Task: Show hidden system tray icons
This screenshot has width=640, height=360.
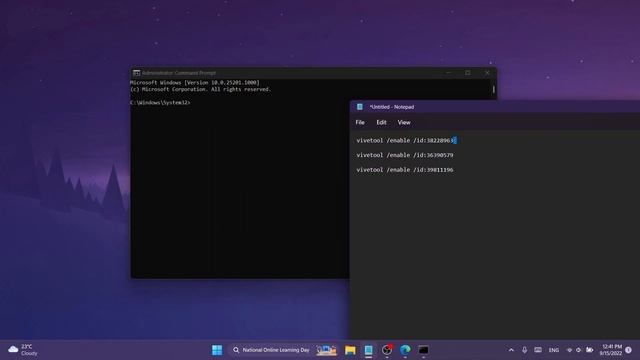Action: [511, 350]
